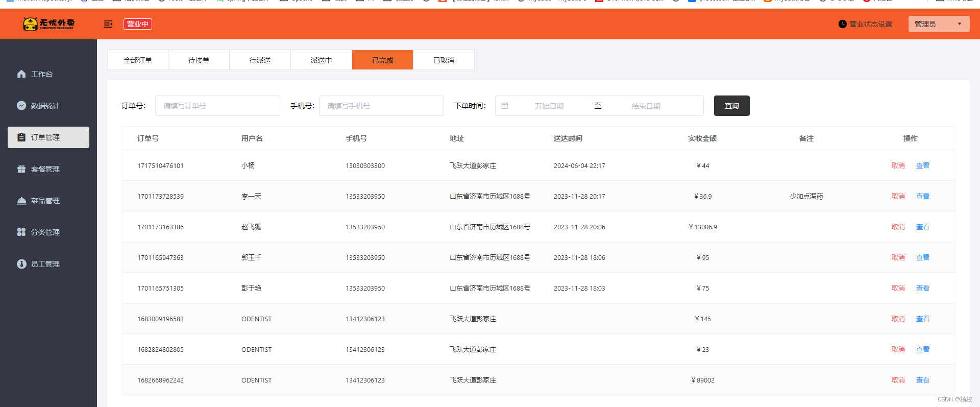980x407 pixels.
Task: View order 1717510476101 details
Action: [x=923, y=165]
